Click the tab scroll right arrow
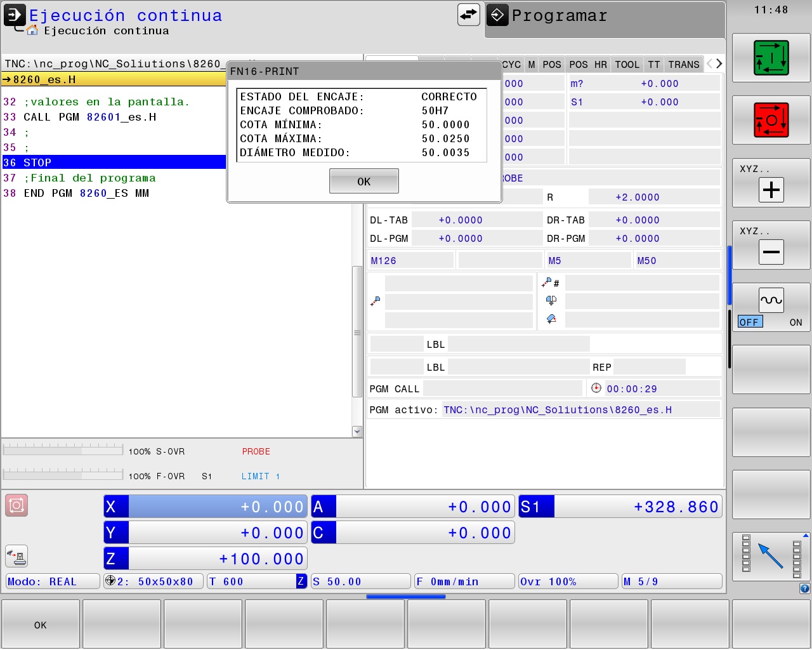 (719, 63)
